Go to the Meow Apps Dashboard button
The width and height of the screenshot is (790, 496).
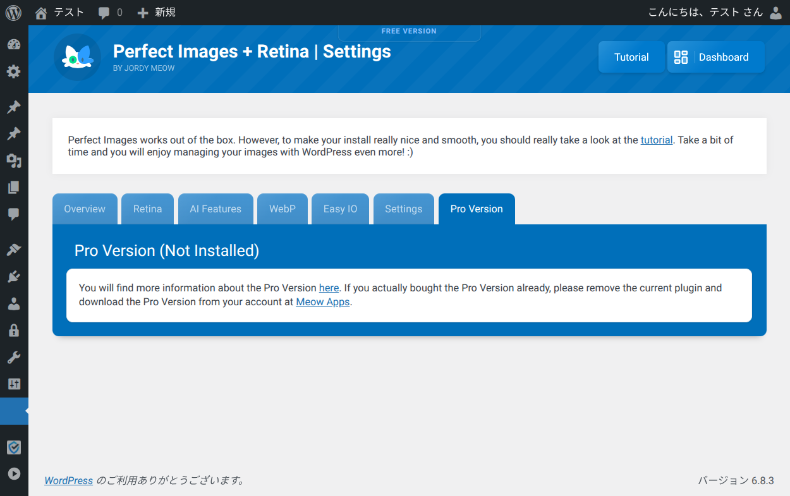tap(716, 57)
